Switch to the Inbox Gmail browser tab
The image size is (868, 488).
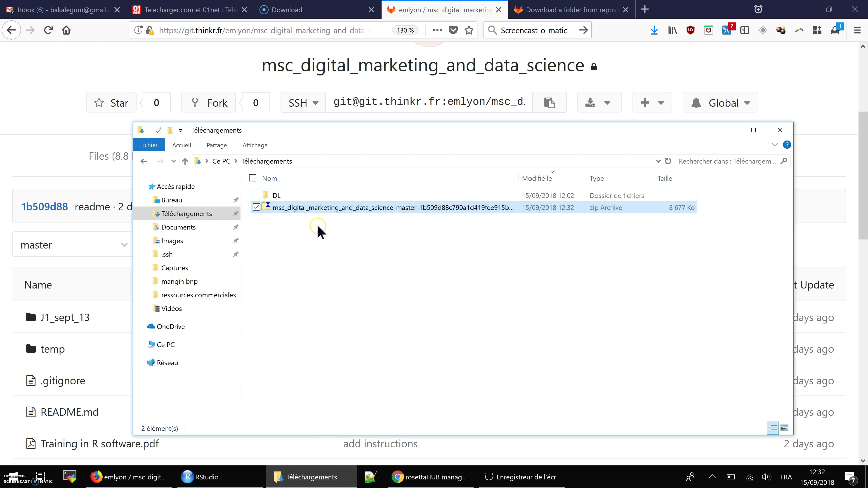[x=63, y=10]
